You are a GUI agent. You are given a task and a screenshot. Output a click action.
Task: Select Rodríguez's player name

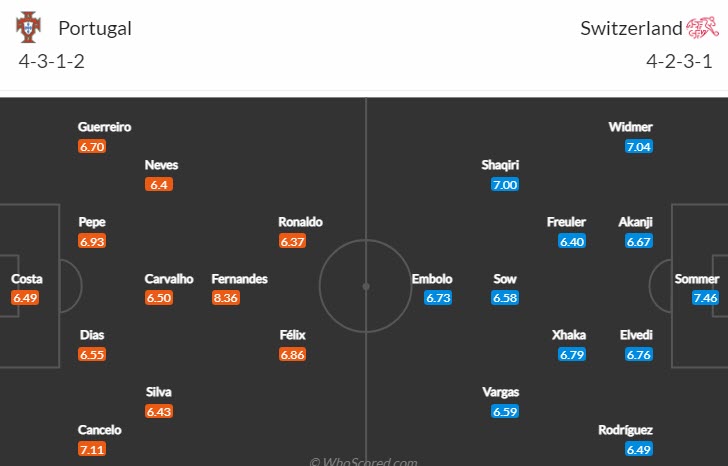pos(624,430)
